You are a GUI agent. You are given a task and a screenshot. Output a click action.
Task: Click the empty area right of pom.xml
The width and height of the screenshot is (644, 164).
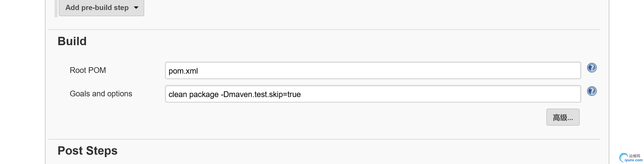[x=375, y=71]
